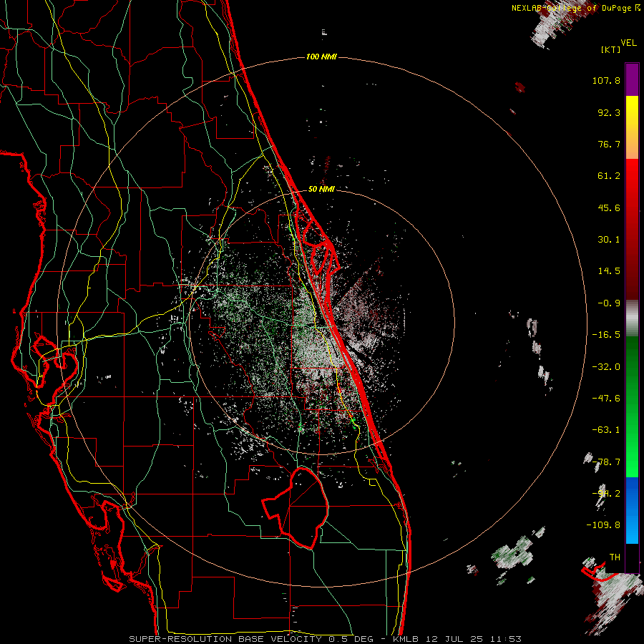644x644 pixels.
Task: Click the "[KT]" units label
Action: (610, 49)
